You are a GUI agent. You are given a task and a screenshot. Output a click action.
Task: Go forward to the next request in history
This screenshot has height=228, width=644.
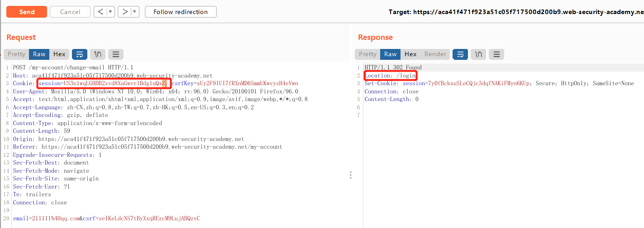(124, 12)
